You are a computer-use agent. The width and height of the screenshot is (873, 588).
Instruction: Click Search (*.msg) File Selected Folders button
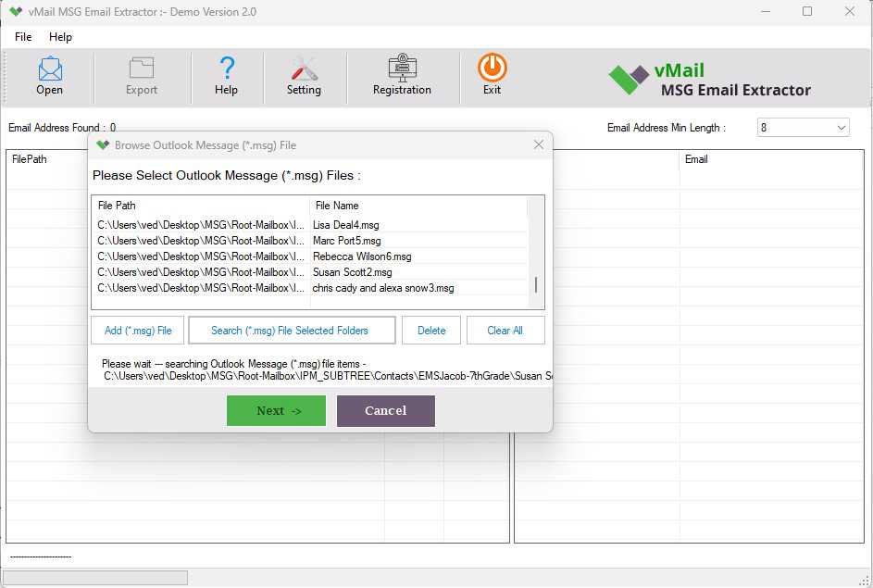[292, 331]
